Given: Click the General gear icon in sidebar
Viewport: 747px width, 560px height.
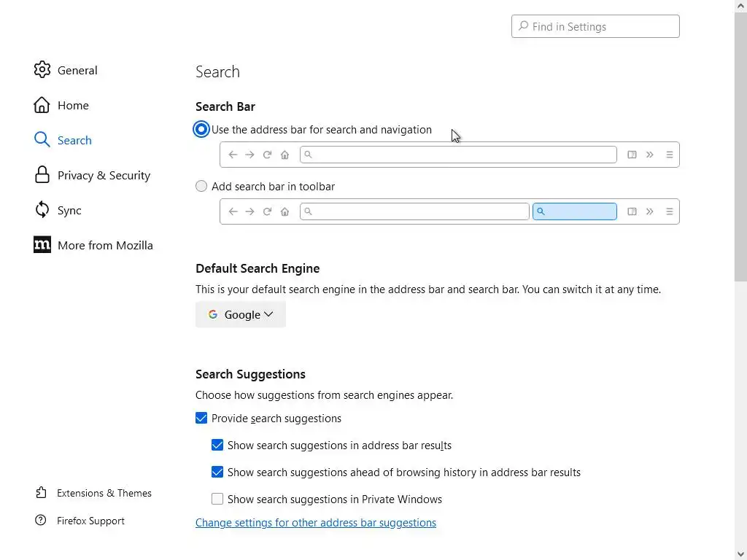Looking at the screenshot, I should (42, 70).
